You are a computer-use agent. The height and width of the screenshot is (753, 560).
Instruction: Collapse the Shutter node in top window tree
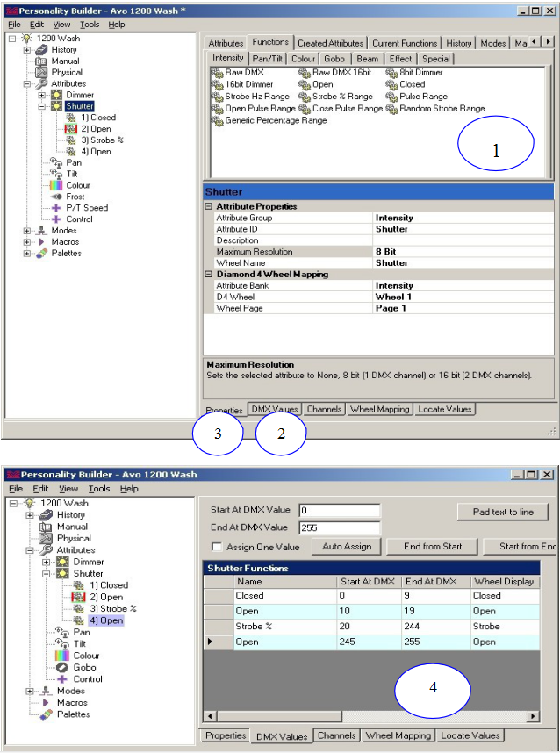pyautogui.click(x=42, y=106)
